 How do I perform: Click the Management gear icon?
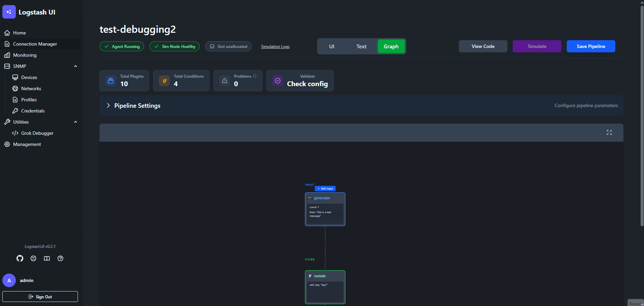click(7, 144)
